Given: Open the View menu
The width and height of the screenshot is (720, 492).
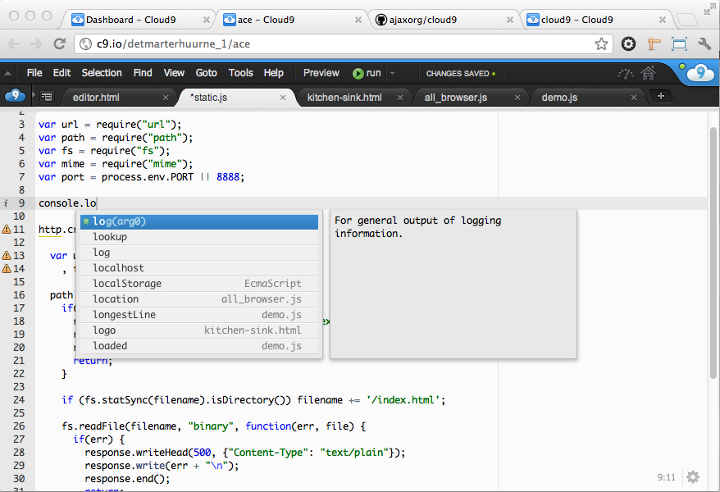Looking at the screenshot, I should pyautogui.click(x=174, y=73).
